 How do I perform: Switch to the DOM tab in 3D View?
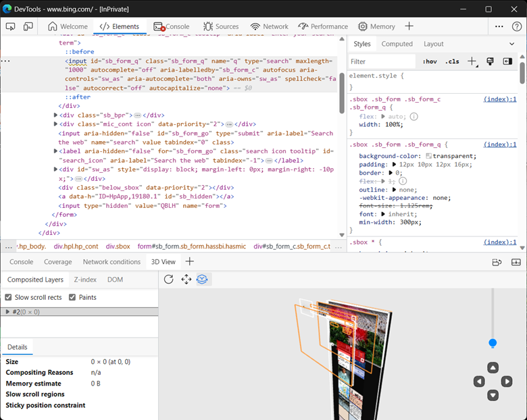coord(115,280)
